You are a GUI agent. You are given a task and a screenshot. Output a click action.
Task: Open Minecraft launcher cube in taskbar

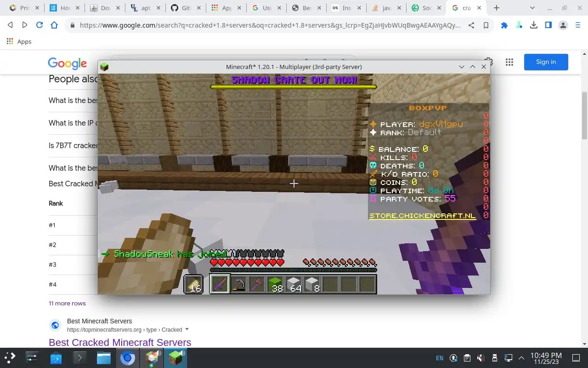tap(152, 357)
